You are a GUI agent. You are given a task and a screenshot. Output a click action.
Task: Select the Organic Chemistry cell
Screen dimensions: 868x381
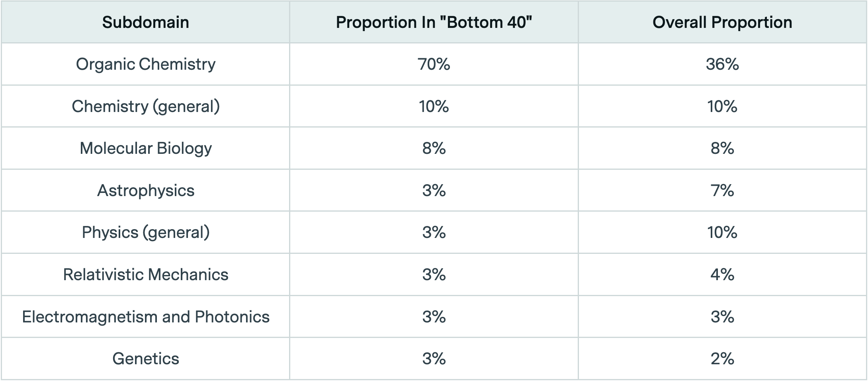pos(145,64)
